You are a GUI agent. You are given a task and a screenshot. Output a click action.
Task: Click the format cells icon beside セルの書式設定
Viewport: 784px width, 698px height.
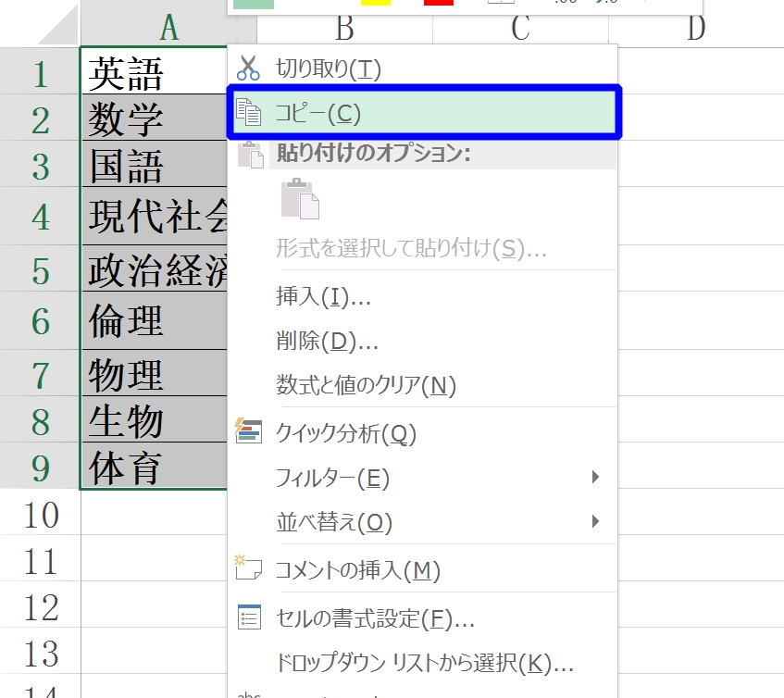click(249, 617)
